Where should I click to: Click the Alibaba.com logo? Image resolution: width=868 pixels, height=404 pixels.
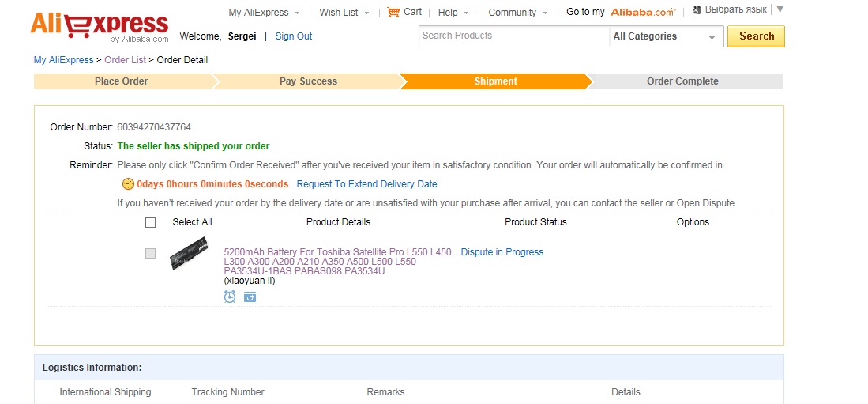coord(643,12)
